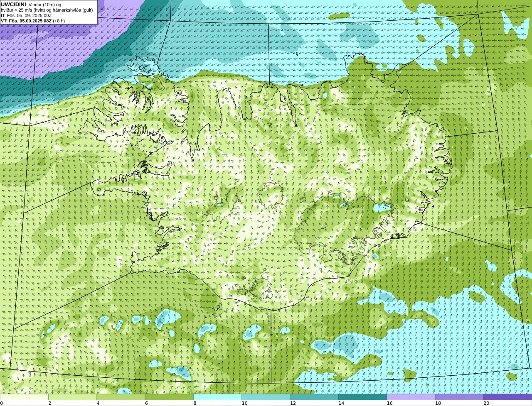Screen dimensions: 532x406
Task: Click the aqua 10–12 m/s legend swatch
Action: click(x=266, y=397)
